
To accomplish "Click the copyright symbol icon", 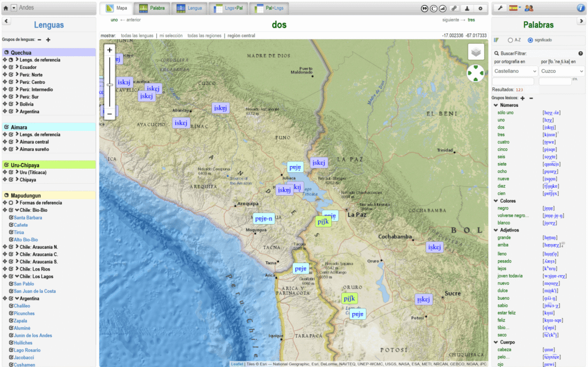I will click(433, 8).
